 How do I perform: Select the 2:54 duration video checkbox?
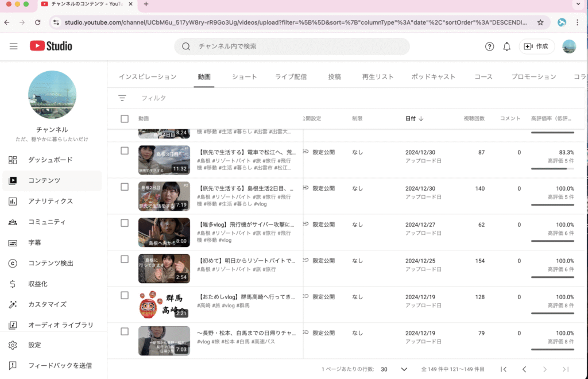click(x=125, y=259)
